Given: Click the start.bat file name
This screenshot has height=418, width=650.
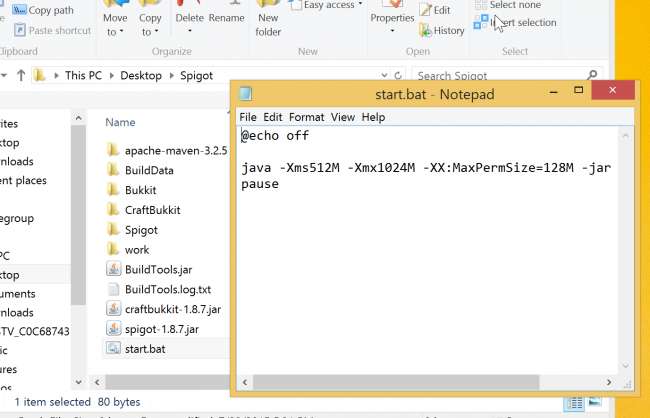Looking at the screenshot, I should pos(145,349).
